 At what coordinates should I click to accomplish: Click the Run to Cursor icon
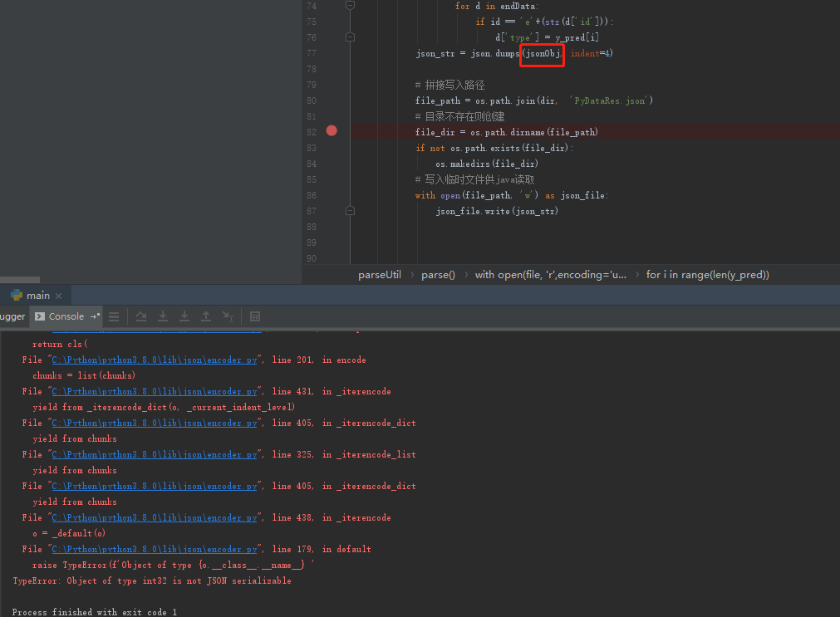pyautogui.click(x=228, y=316)
